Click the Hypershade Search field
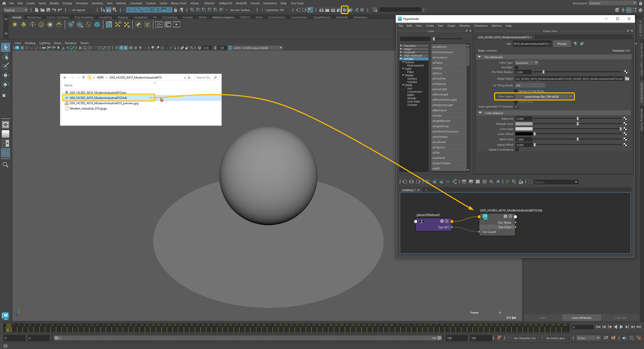 pos(555,182)
